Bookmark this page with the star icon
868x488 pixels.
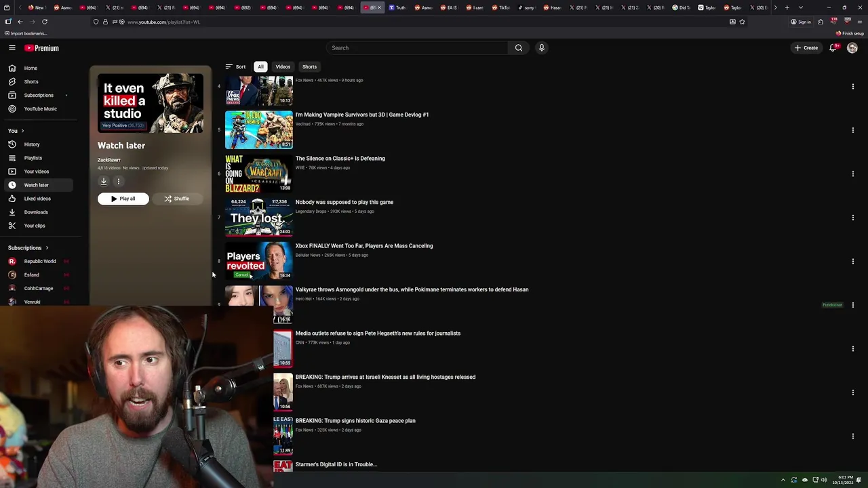pyautogui.click(x=742, y=22)
